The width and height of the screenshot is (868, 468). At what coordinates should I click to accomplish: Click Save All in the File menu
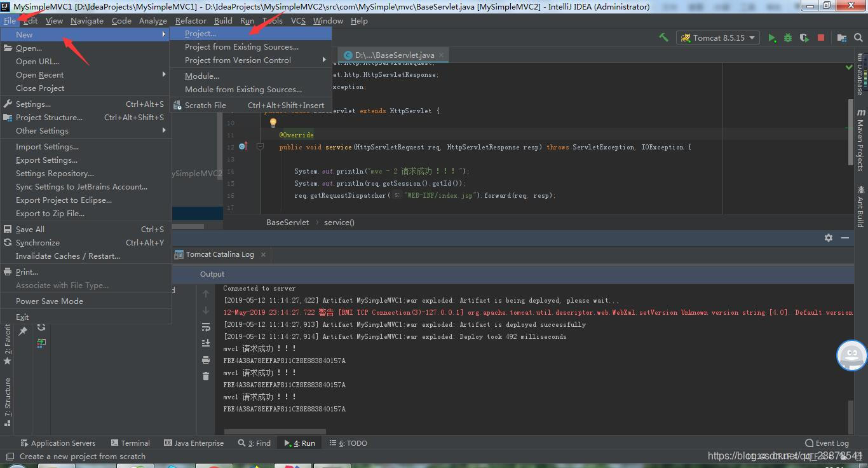[86, 230]
